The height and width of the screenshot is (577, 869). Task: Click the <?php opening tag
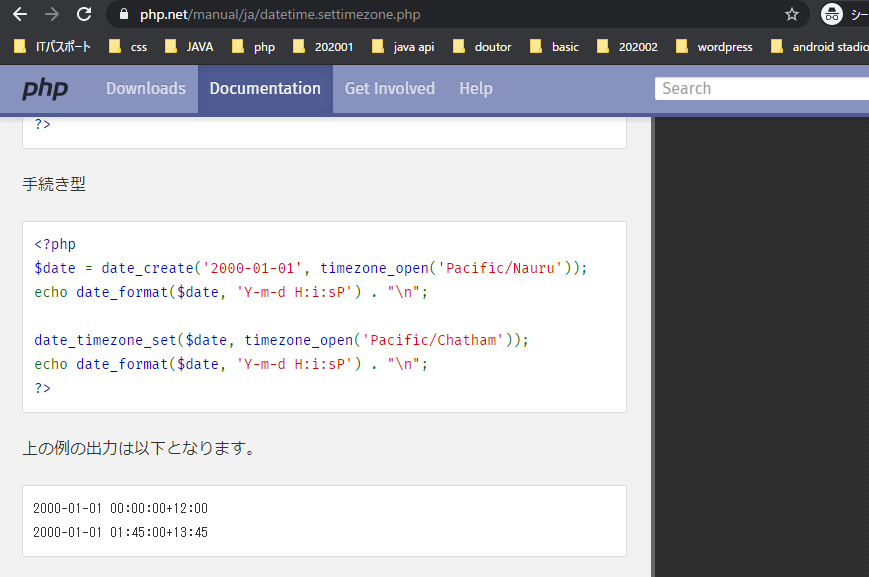pyautogui.click(x=55, y=244)
